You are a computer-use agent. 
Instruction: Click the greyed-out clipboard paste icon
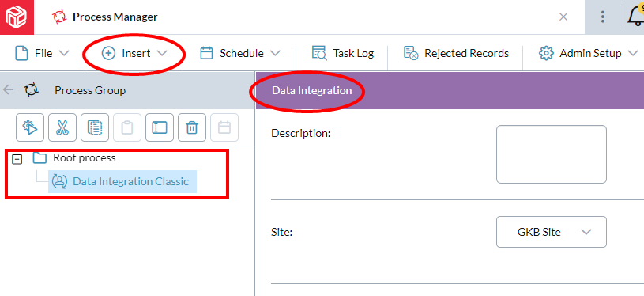tap(127, 127)
